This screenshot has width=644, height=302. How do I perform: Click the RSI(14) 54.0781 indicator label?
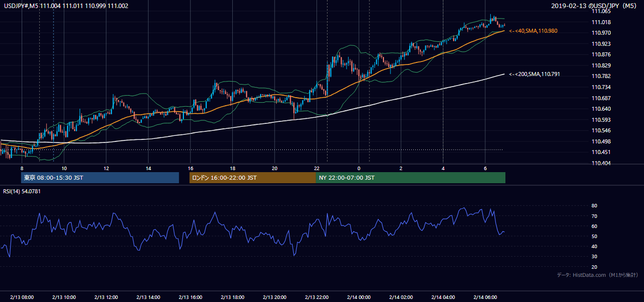pos(22,191)
